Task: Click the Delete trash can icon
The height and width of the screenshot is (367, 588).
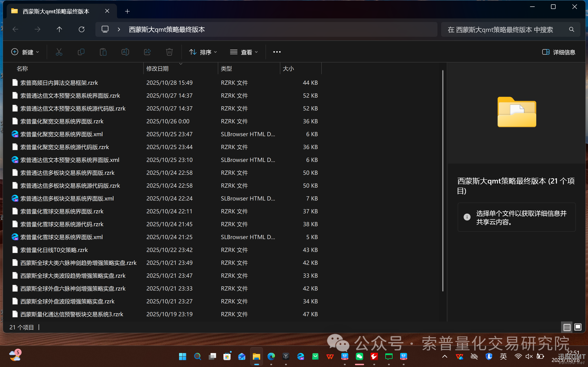Action: coord(169,52)
